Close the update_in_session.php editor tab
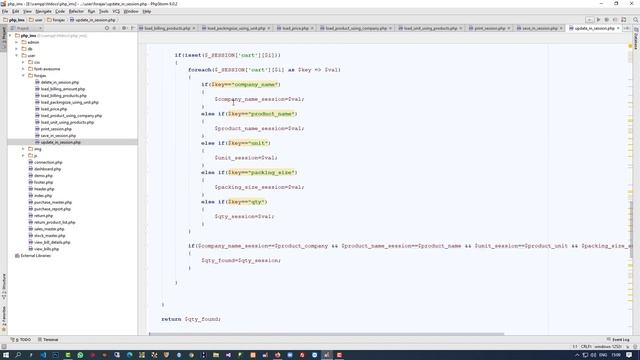Screen dimensions: 640x360 (x=618, y=28)
